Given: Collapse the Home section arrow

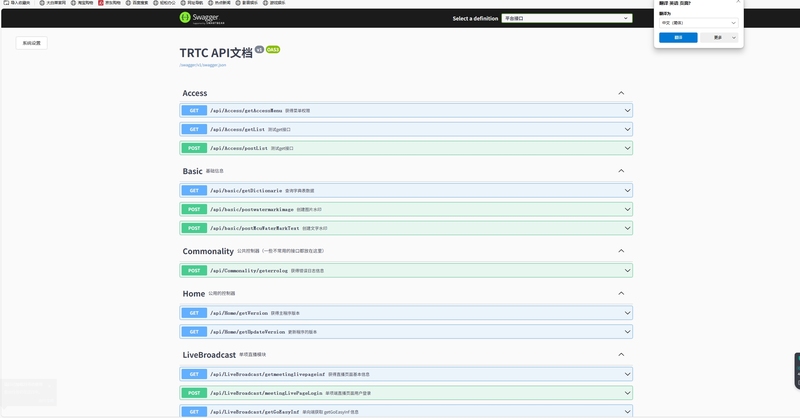Looking at the screenshot, I should point(621,293).
